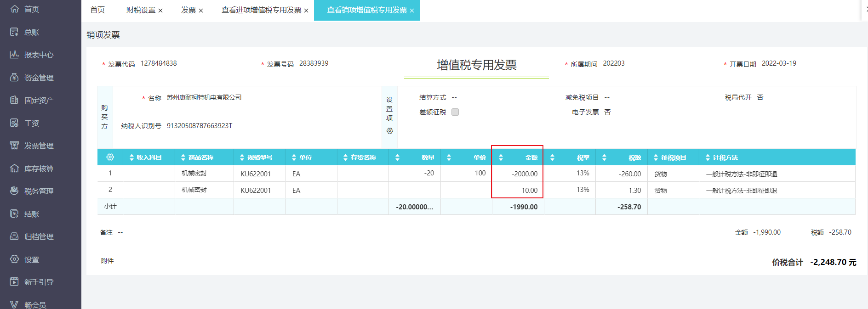Click the 发票管理 invoice icon
The height and width of the screenshot is (309, 868).
tap(14, 146)
